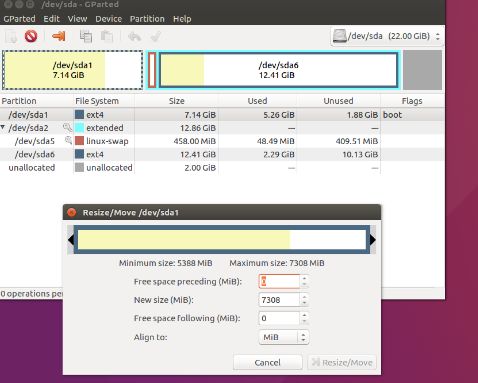Viewport: 478px width, 383px height.
Task: Click the New size field showing 7308
Action: 279,300
